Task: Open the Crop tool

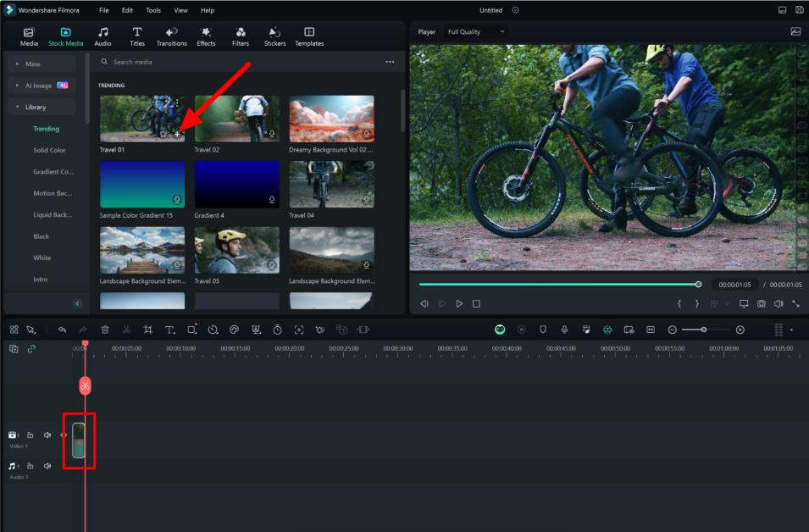Action: [147, 330]
